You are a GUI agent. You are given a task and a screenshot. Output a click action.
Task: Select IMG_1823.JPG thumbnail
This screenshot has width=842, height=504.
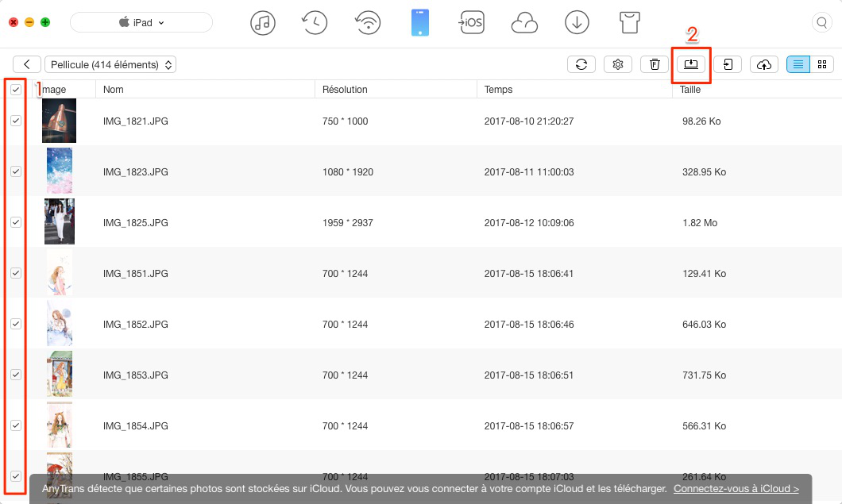[59, 171]
